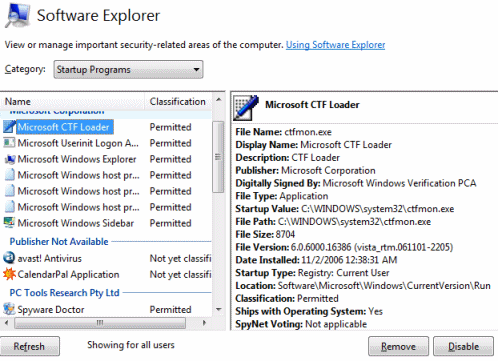Select the Microsoft Userinit Logon A... entry

pyautogui.click(x=78, y=143)
